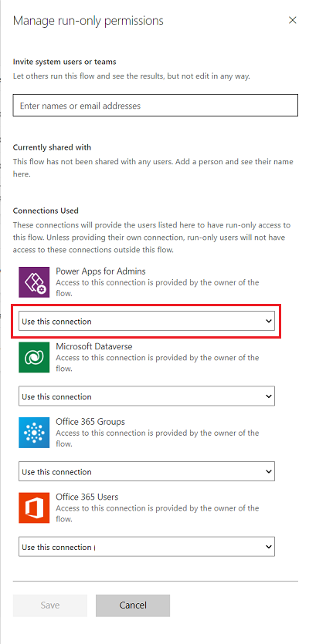This screenshot has height=644, width=309.
Task: Expand the Office 365 Users connection dropdown
Action: click(x=147, y=547)
